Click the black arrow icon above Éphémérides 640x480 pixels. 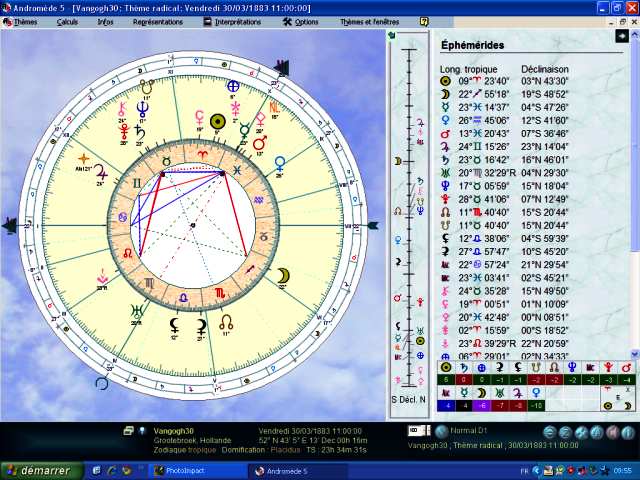tap(622, 36)
